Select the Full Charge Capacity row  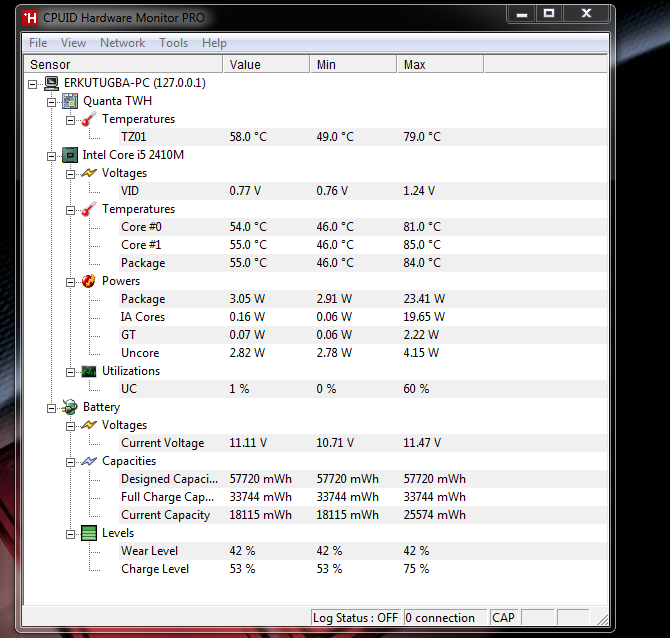coord(363,497)
